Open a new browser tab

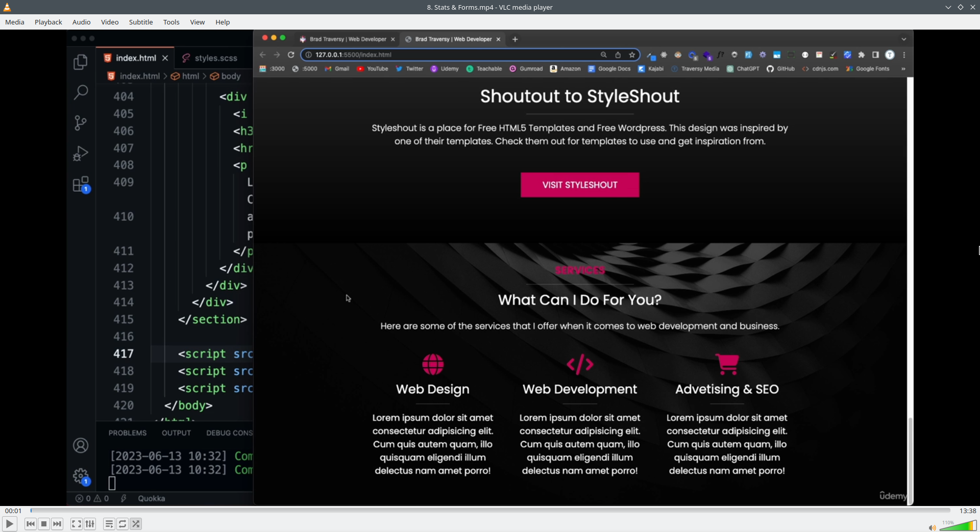tap(515, 39)
